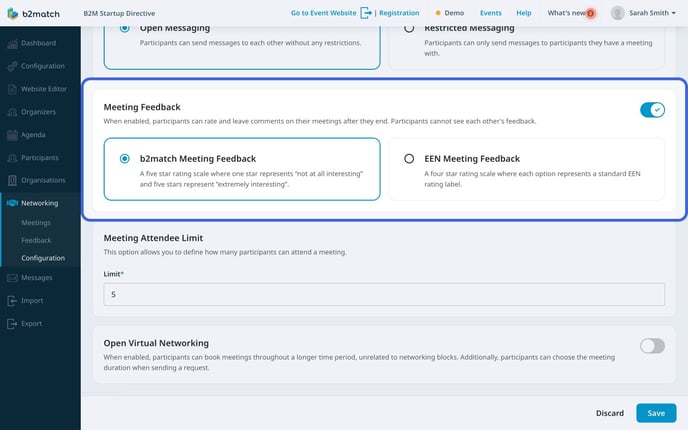Image resolution: width=688 pixels, height=430 pixels.
Task: Open the Configuration submenu item under Networking
Action: click(x=43, y=258)
